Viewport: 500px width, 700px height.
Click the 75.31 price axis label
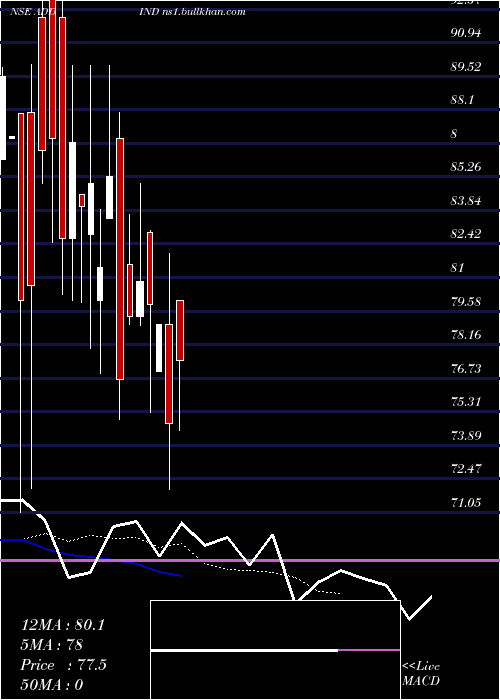(x=466, y=402)
